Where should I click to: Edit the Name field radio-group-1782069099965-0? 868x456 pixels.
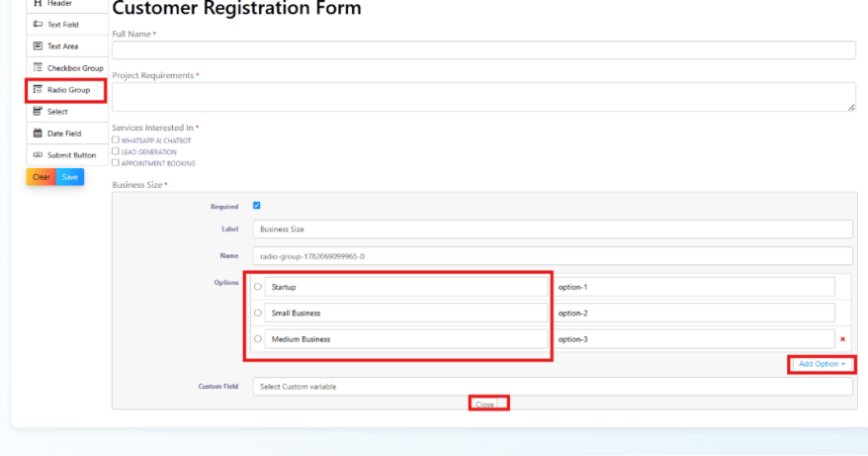(553, 256)
